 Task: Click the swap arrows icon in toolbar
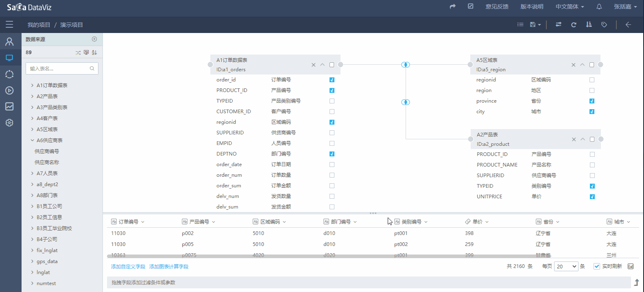[559, 24]
